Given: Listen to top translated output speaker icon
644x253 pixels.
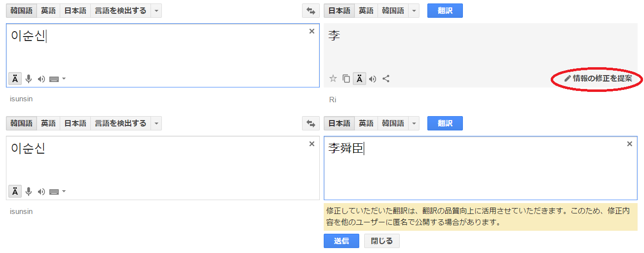Looking at the screenshot, I should tap(373, 79).
